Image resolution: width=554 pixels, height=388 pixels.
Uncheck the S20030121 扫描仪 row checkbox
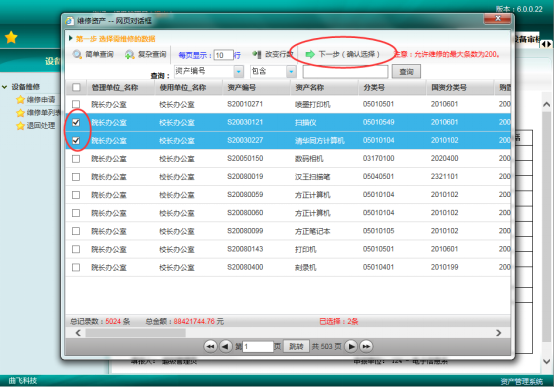[76, 122]
